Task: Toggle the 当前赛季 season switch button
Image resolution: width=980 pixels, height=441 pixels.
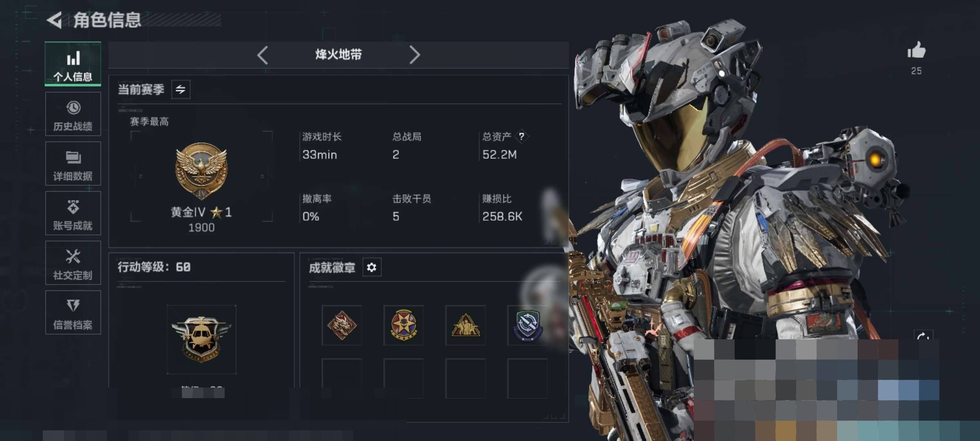Action: [x=180, y=89]
